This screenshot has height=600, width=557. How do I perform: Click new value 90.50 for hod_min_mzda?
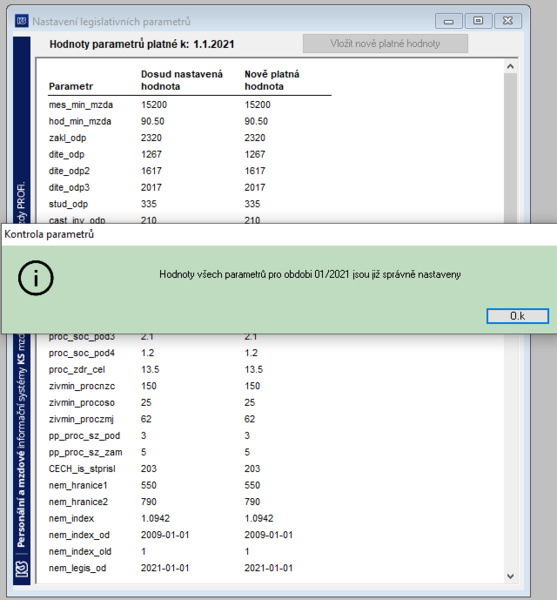point(256,121)
